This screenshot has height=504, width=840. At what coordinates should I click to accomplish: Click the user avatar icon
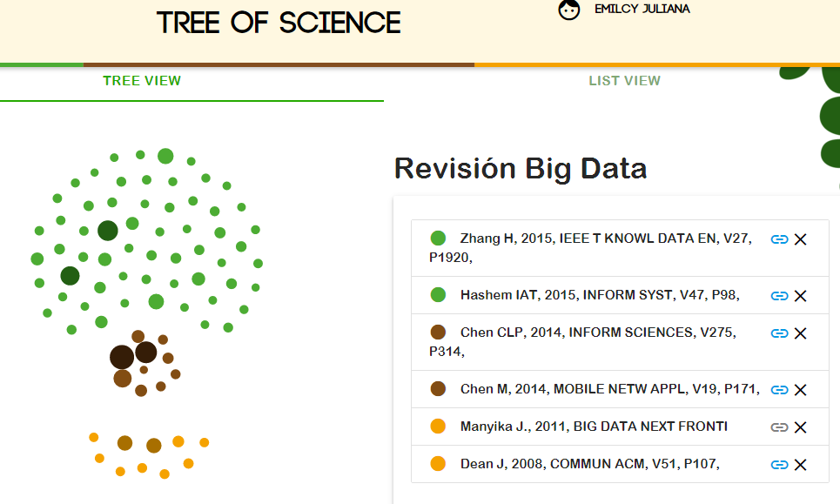[x=569, y=10]
